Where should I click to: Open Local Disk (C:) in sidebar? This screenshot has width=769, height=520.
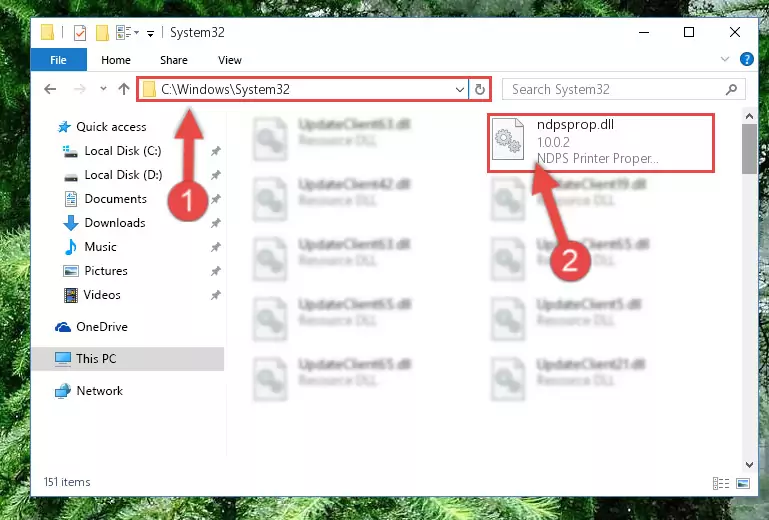(x=123, y=151)
